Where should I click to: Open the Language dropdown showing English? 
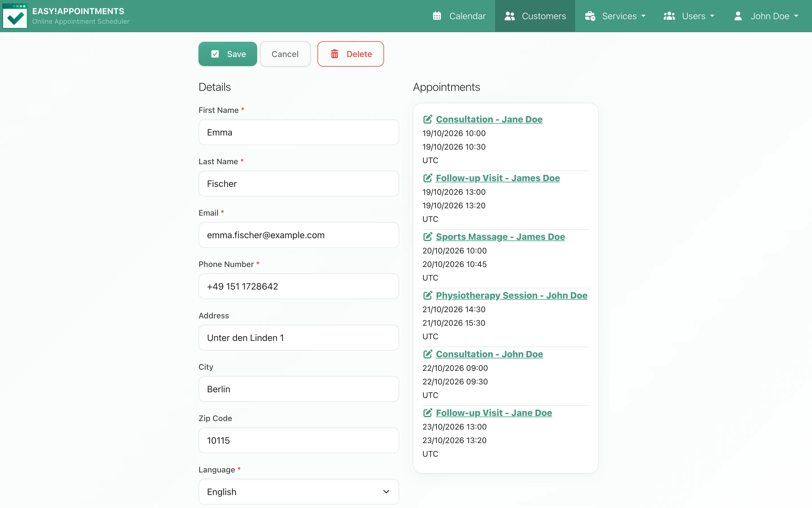[299, 492]
